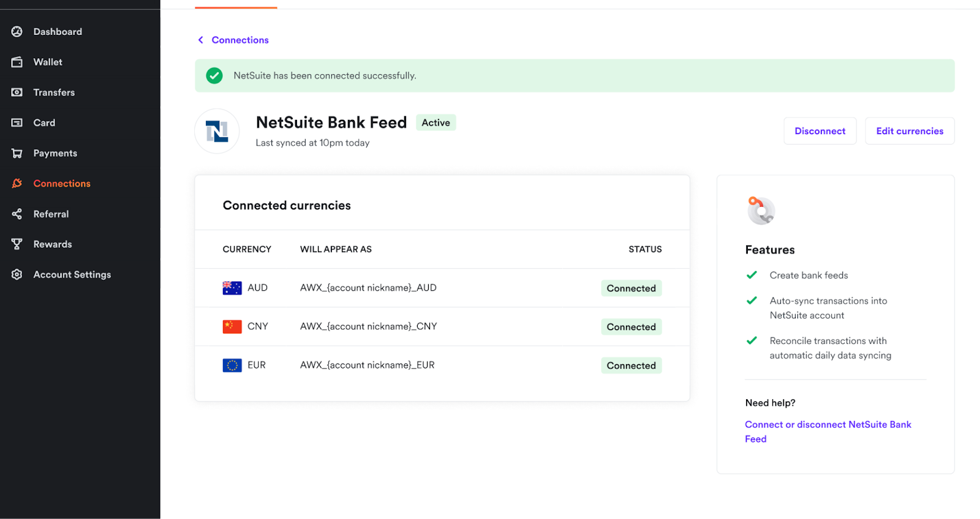
Task: Go back via Connections breadcrumb link
Action: coord(240,40)
